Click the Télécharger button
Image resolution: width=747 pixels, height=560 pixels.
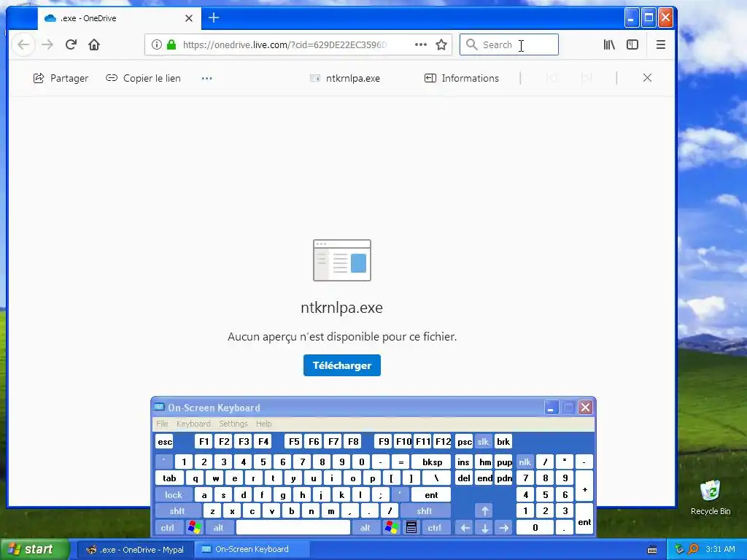342,365
